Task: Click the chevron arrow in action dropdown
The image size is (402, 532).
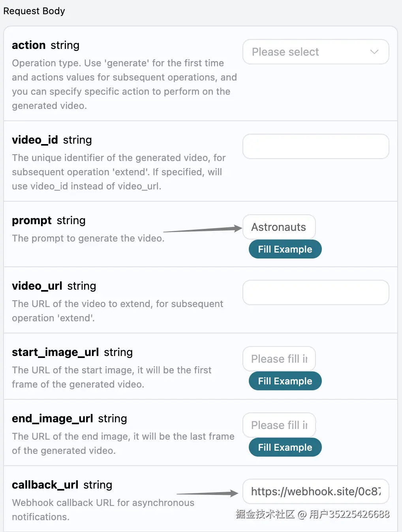Action: coord(374,52)
